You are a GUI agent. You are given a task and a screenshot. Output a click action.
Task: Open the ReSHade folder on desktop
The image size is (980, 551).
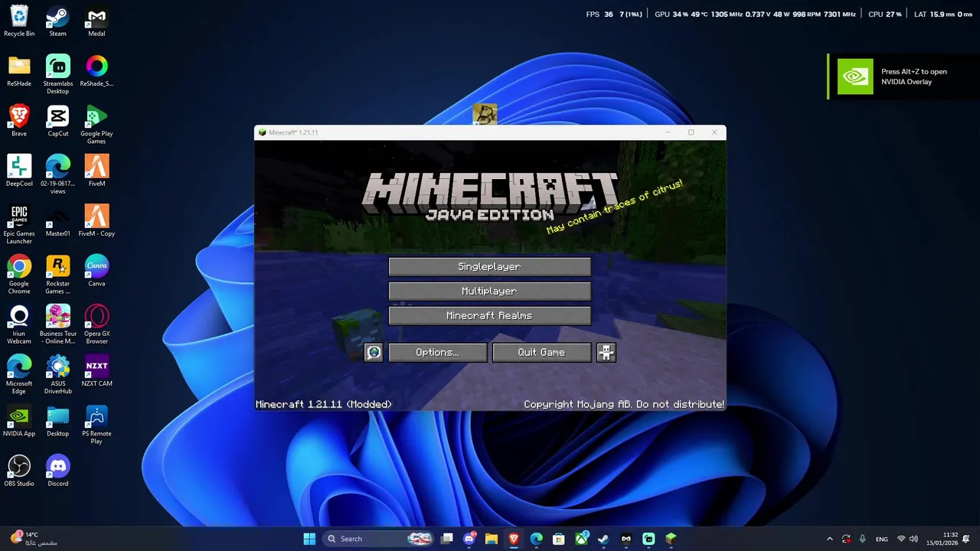[x=19, y=71]
